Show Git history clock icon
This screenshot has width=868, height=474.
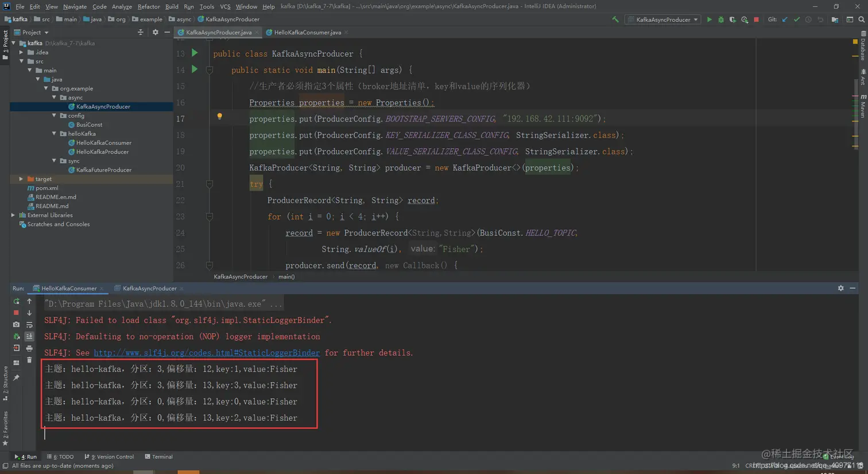point(808,20)
